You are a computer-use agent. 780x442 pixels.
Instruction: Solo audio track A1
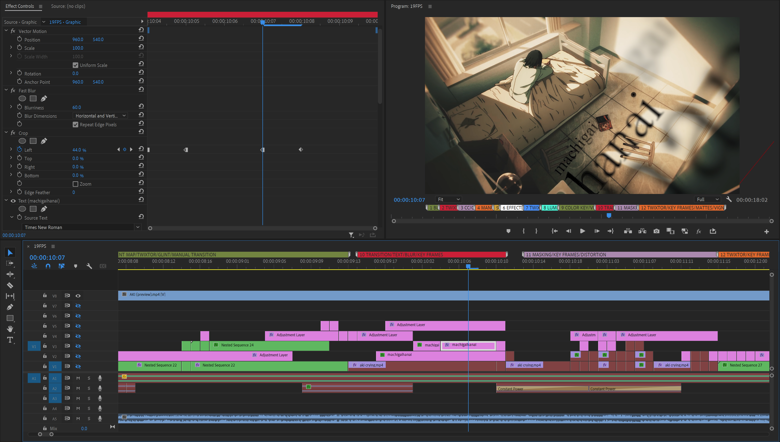[89, 378]
